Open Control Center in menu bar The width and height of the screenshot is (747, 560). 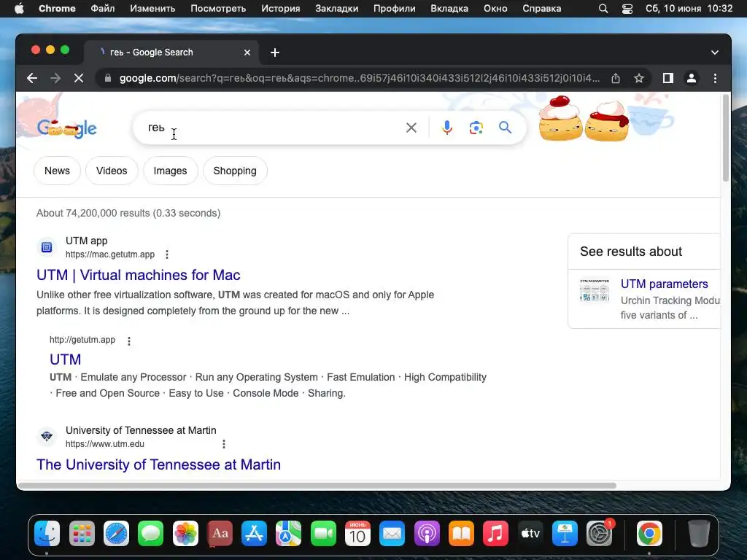click(627, 9)
